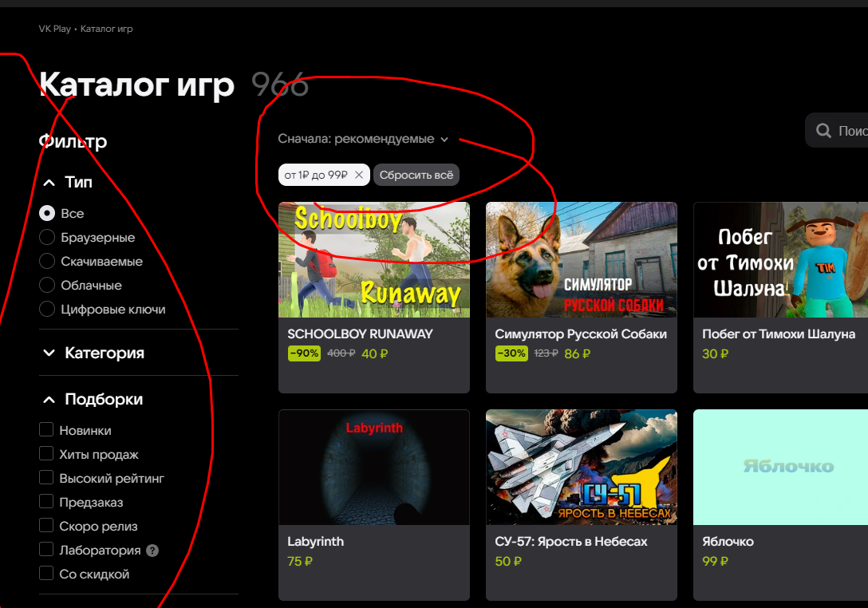Click the search magnifier icon
868x608 pixels.
point(823,131)
